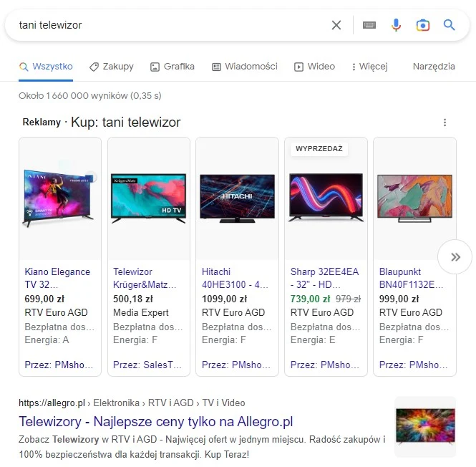Open the 'Kiano Elegance TV 32...' product link
This screenshot has width=476, height=467.
click(x=57, y=278)
